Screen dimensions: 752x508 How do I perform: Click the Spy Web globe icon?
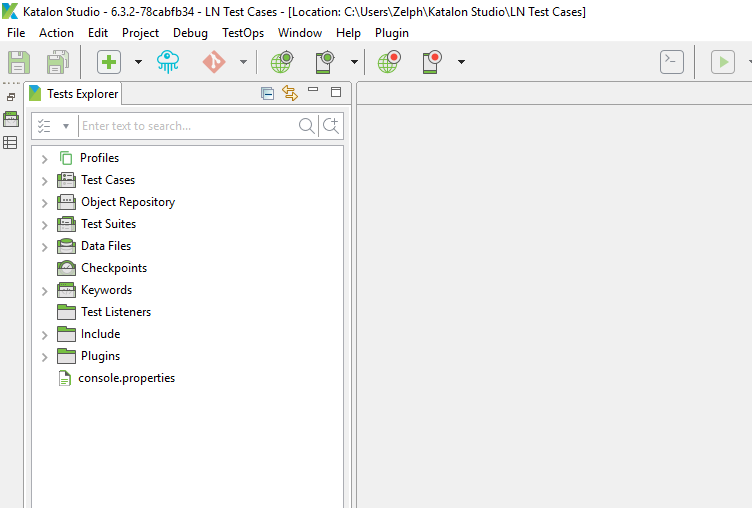pyautogui.click(x=282, y=62)
